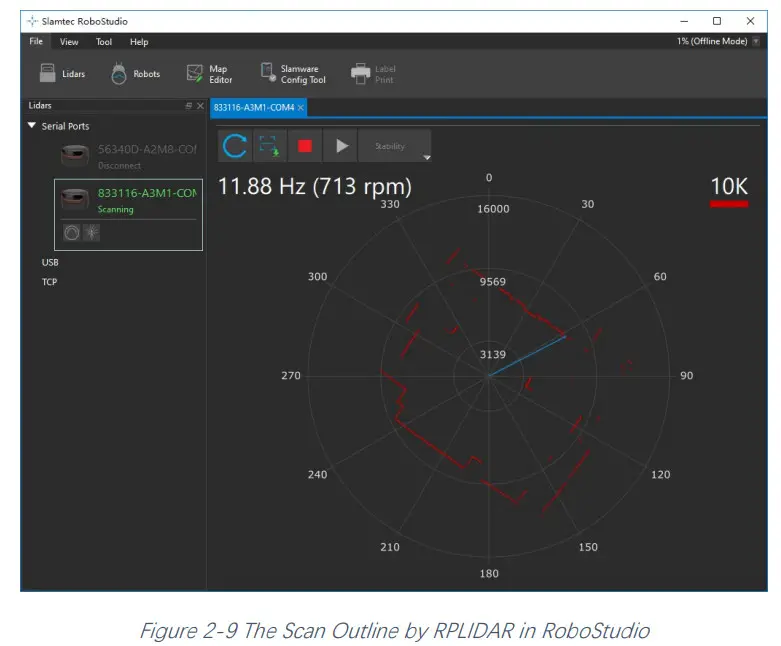Open the Slamware Config Tool
This screenshot has width=781, height=646.
[x=293, y=74]
